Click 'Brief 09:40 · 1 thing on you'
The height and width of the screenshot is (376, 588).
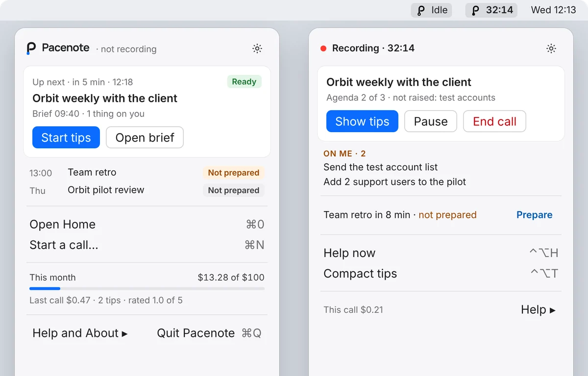88,114
